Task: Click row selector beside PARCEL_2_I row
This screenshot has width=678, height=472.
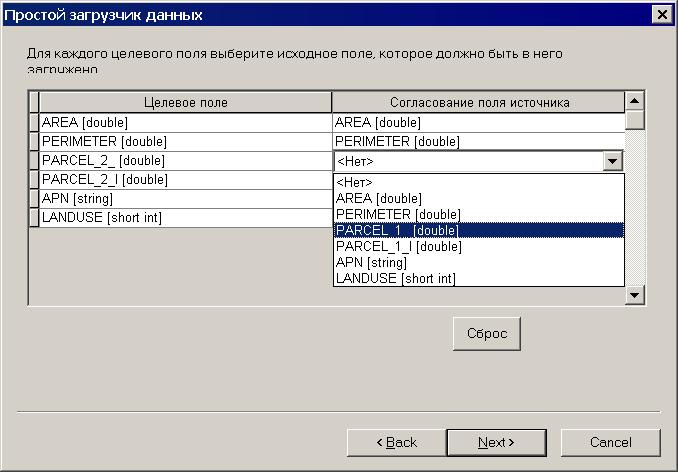Action: (34, 180)
